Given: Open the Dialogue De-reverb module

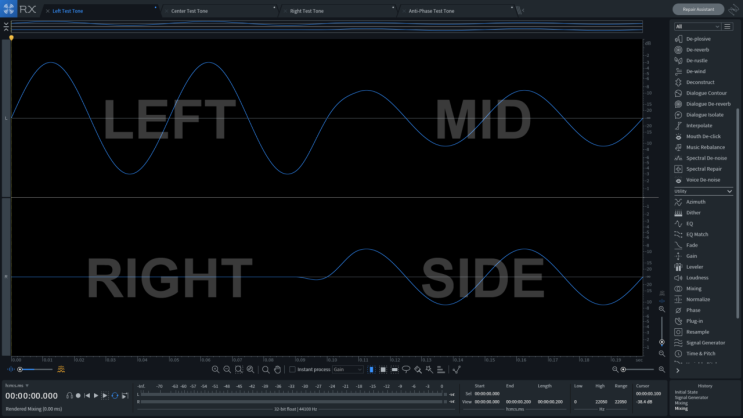Looking at the screenshot, I should click(x=703, y=104).
